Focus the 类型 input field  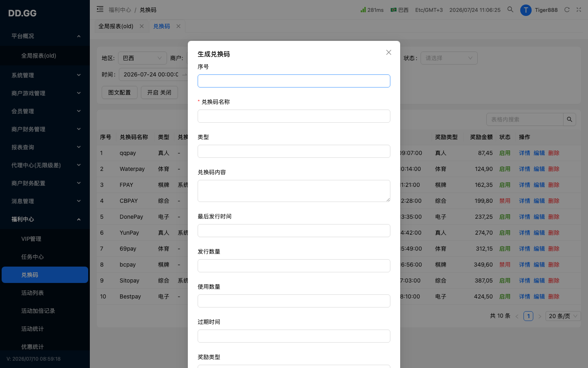294,151
